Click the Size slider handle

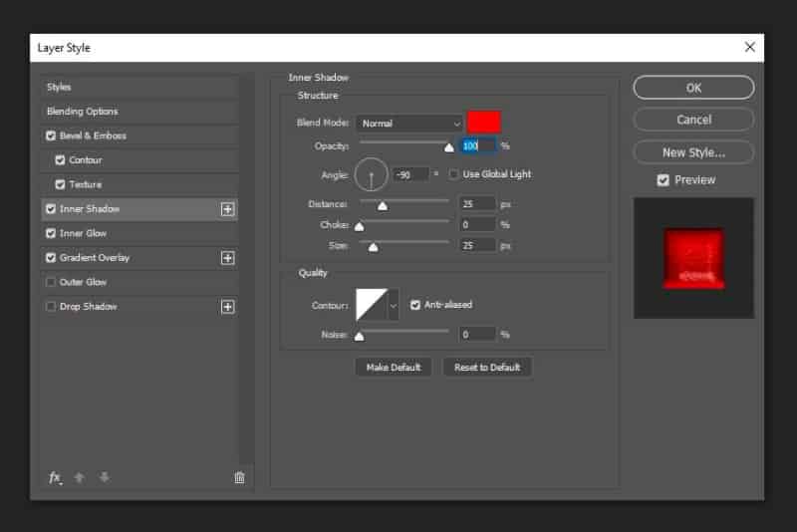[373, 247]
